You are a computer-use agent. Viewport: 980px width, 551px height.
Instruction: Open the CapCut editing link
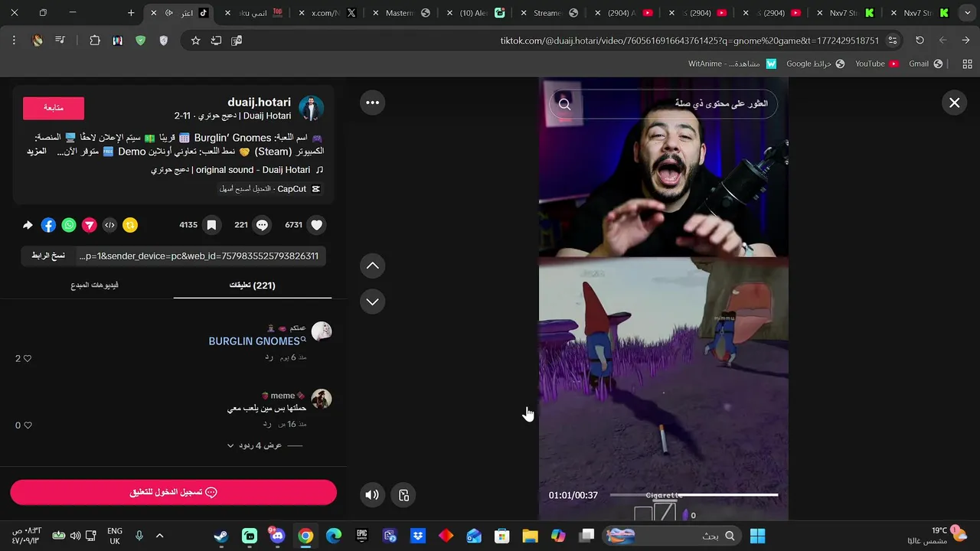pyautogui.click(x=269, y=189)
